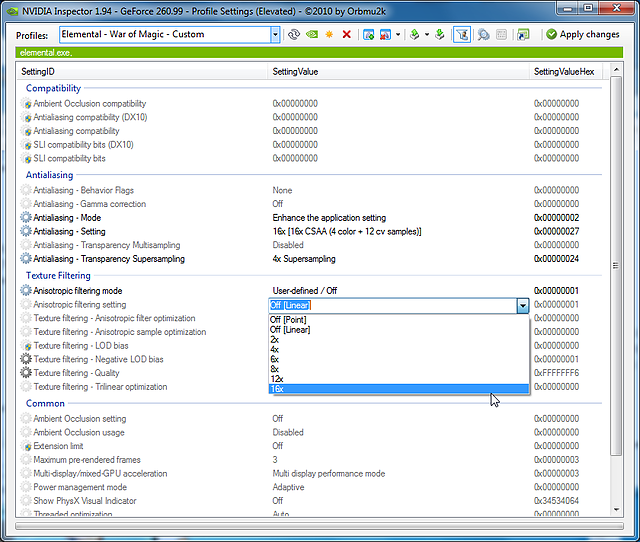
Task: Click gear icon beside Antialiasing - Transparency Supersampling
Action: tap(26, 259)
